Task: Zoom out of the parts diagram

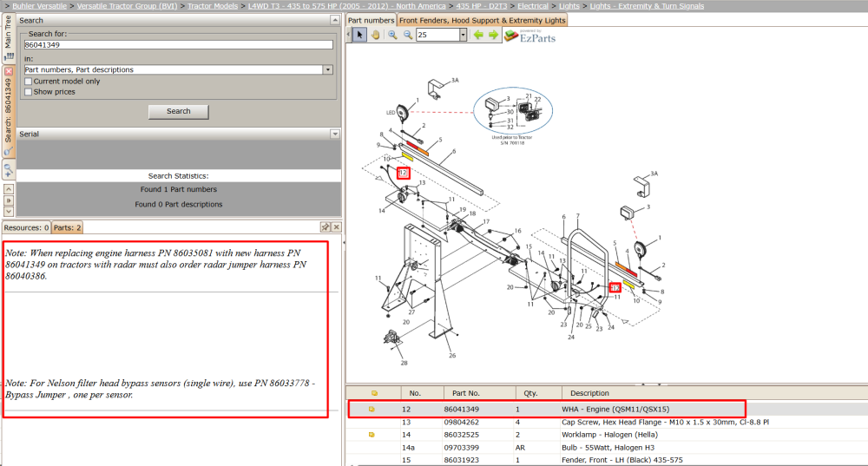Action: coord(408,35)
